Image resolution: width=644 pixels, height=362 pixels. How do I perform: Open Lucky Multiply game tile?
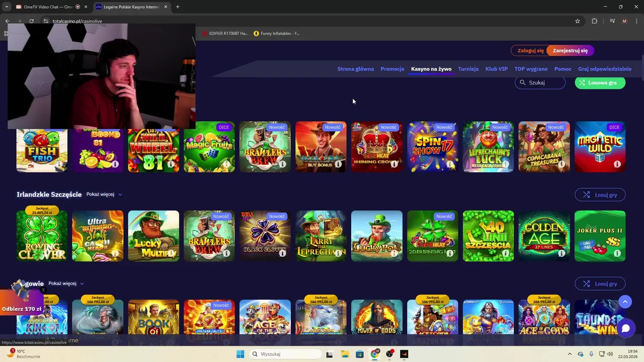(153, 236)
